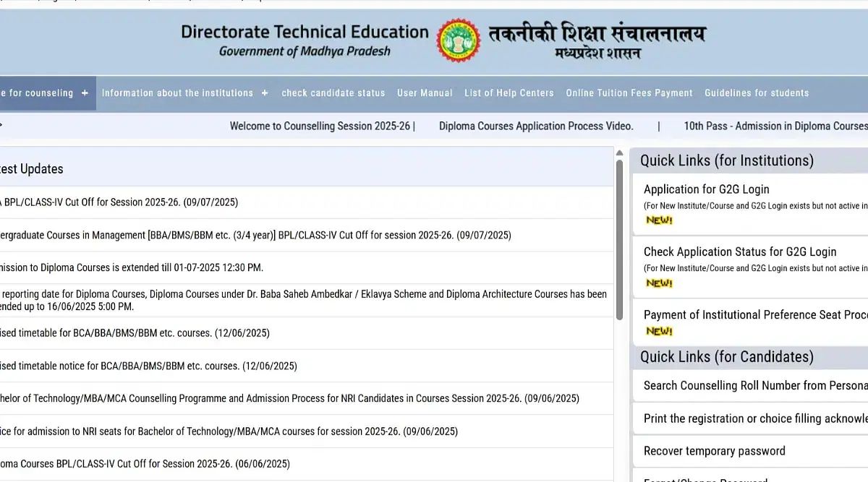This screenshot has width=868, height=482.
Task: Open Undergraduate Management courses BBA/BMS/BBM cut off update
Action: 255,235
